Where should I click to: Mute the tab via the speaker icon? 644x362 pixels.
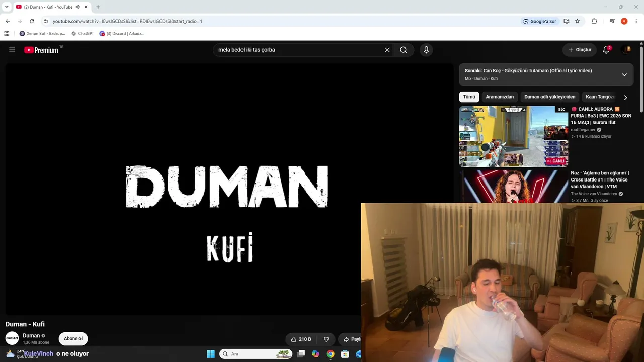77,7
